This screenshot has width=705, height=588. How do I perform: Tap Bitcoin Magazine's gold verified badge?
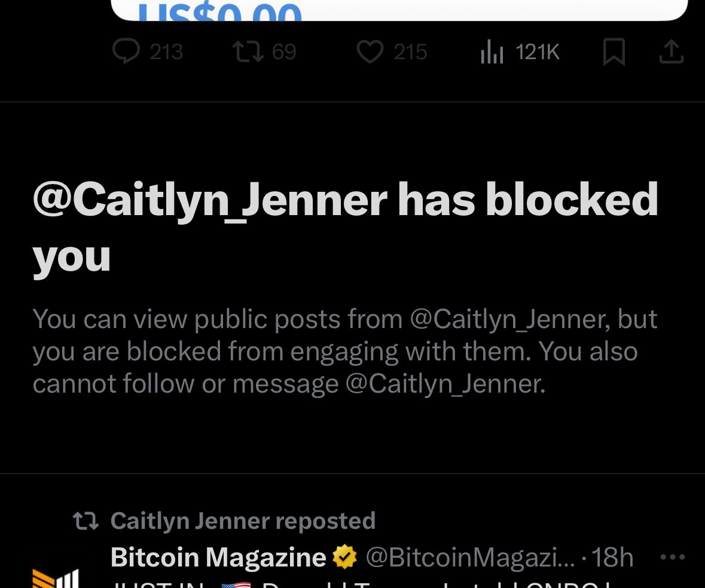[x=345, y=558]
